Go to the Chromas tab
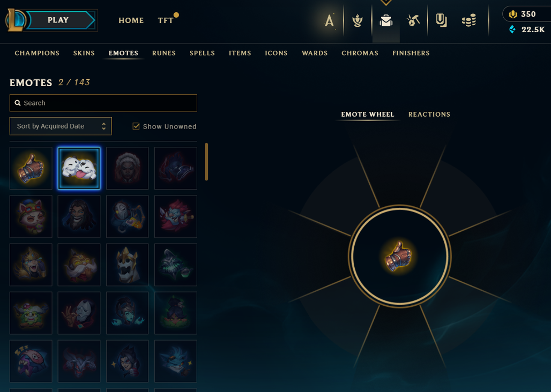Image resolution: width=551 pixels, height=392 pixels. tap(360, 53)
